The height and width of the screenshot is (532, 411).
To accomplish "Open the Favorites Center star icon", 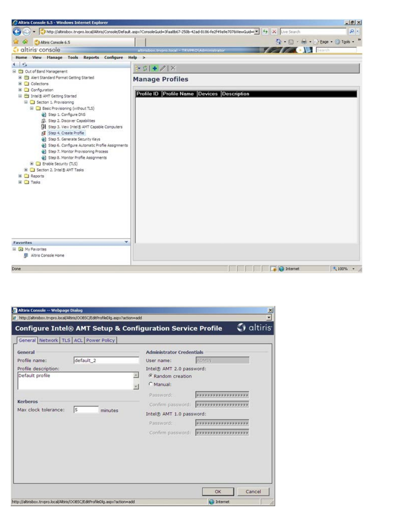I will (16, 42).
